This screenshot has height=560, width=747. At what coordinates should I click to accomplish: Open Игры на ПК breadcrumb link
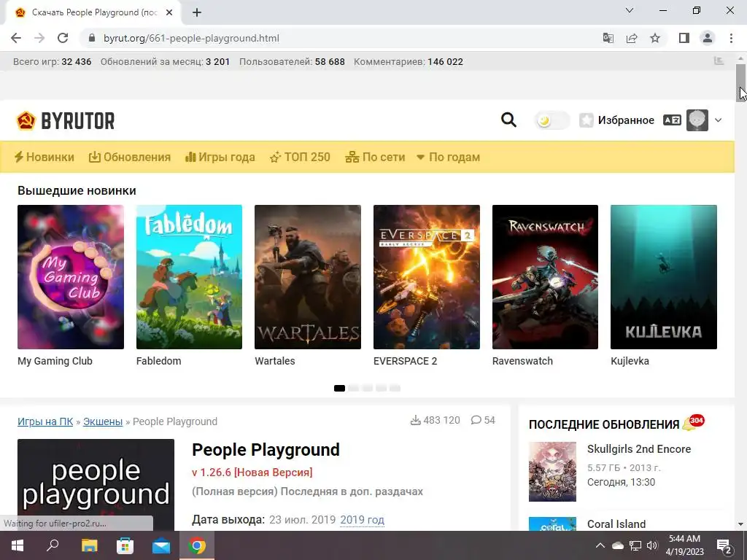(x=45, y=421)
